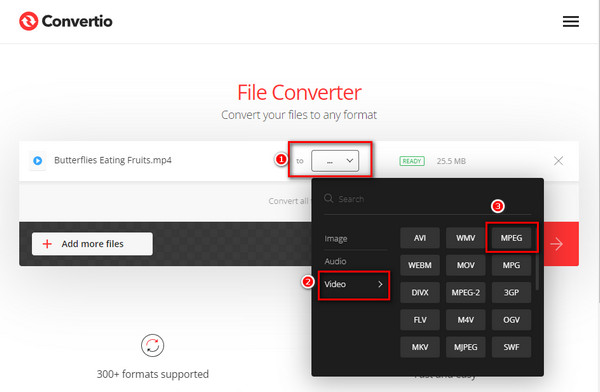Choose DIVX format
Screen dimensions: 600x392
420,292
